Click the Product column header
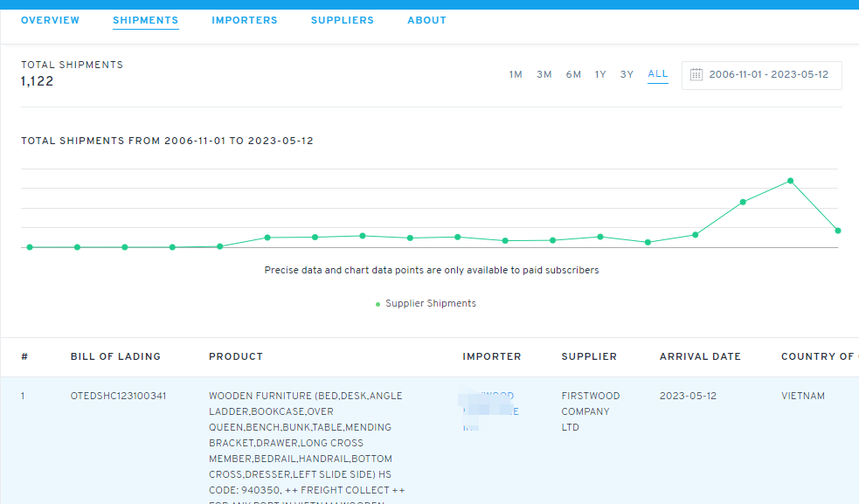Viewport: 859px width, 504px height. click(x=236, y=356)
